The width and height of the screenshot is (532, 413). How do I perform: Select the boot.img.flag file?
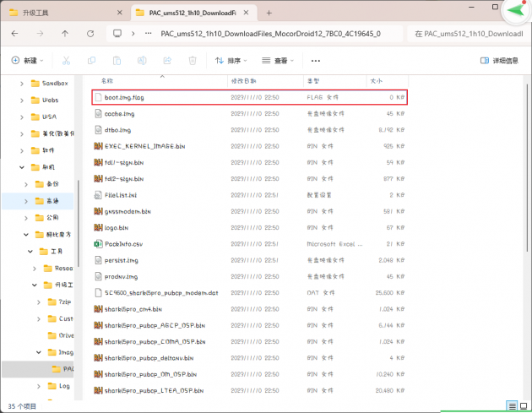tap(124, 98)
